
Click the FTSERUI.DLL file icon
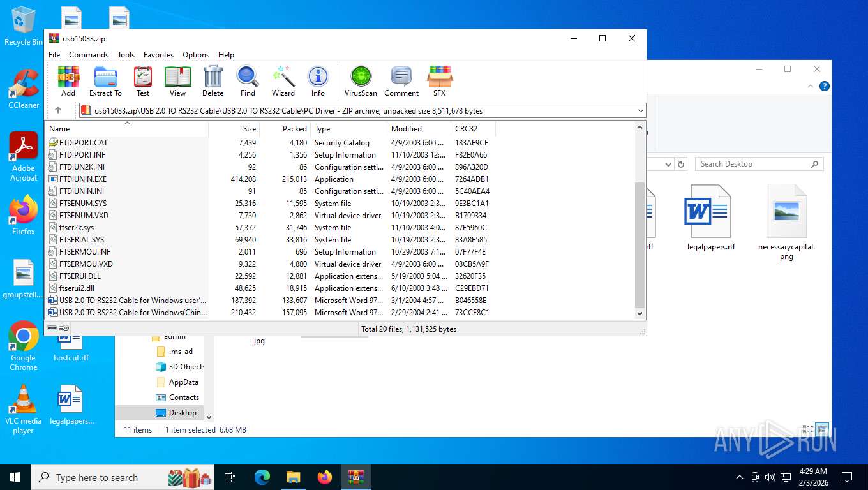click(54, 276)
